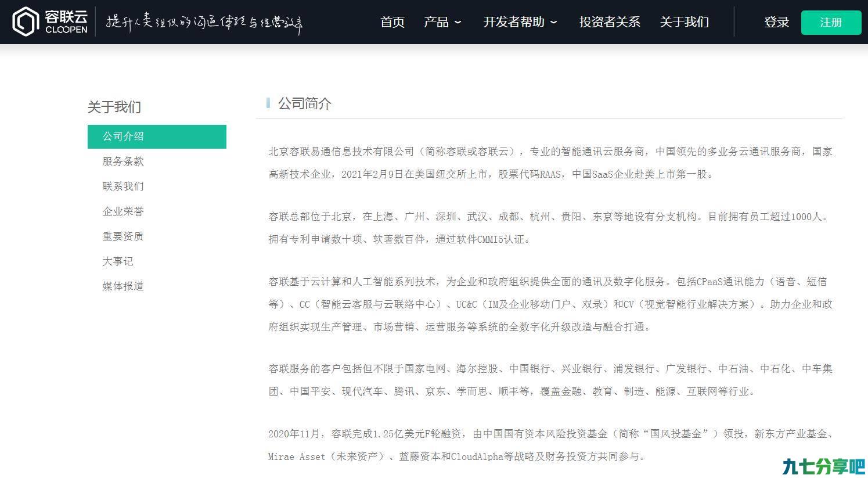Go to 首页 in the navigation bar
868x478 pixels.
coord(392,22)
